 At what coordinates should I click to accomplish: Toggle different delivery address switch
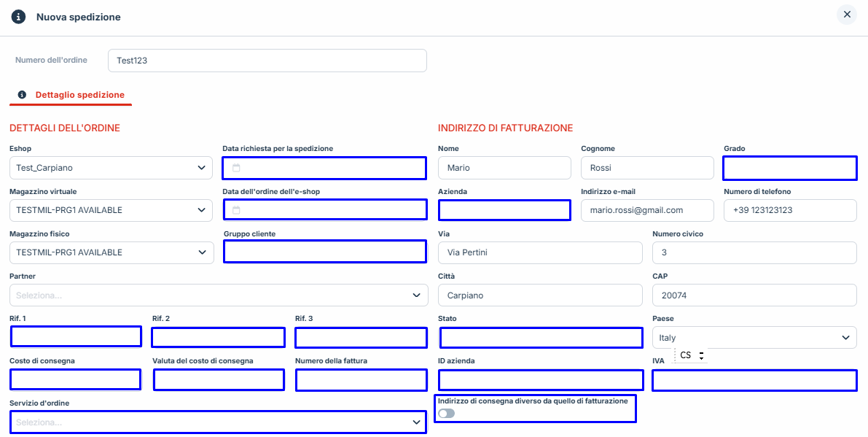pyautogui.click(x=446, y=414)
